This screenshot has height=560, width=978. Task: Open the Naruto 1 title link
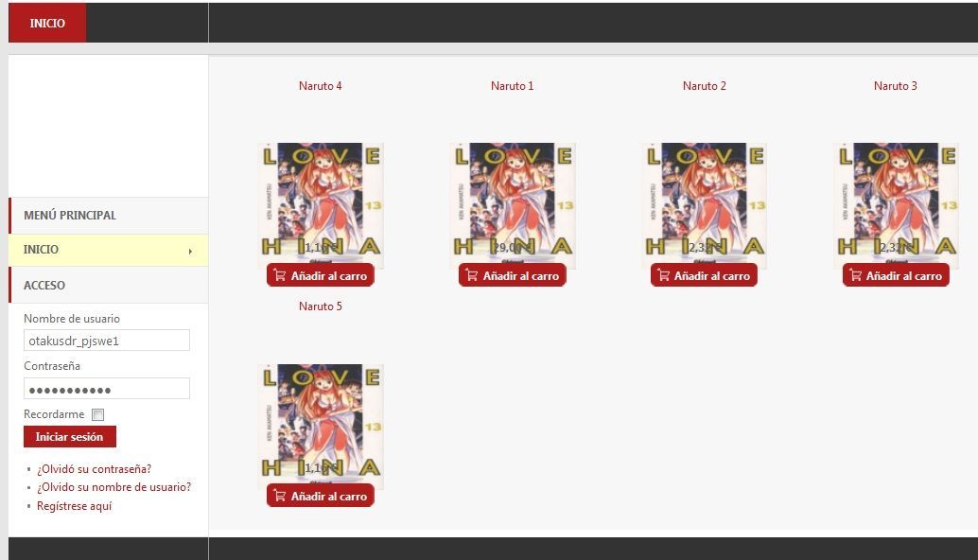coord(512,86)
